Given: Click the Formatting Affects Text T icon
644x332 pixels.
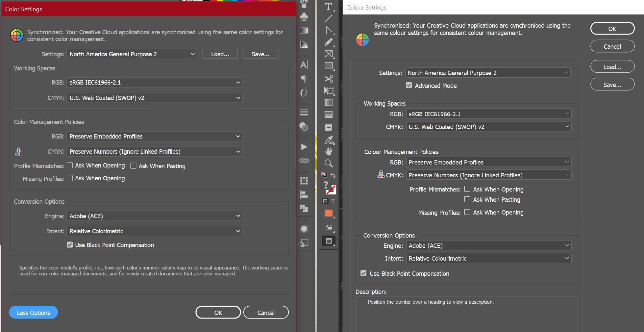Looking at the screenshot, I should [x=333, y=201].
